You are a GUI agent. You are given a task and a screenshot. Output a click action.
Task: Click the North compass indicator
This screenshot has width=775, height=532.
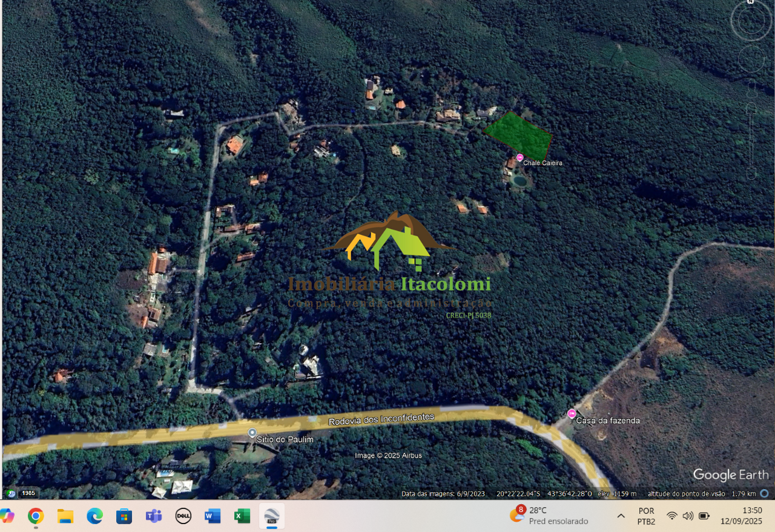pos(751,2)
